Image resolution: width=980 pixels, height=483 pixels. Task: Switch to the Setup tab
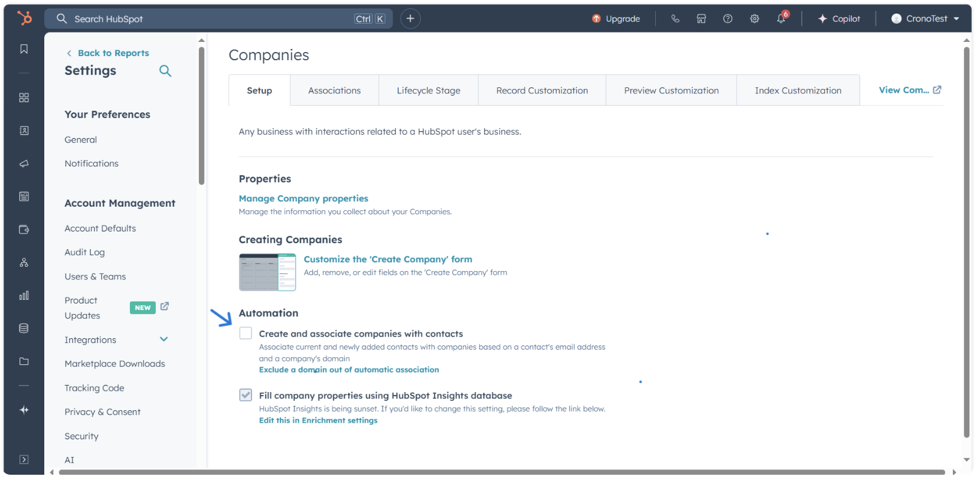[259, 90]
